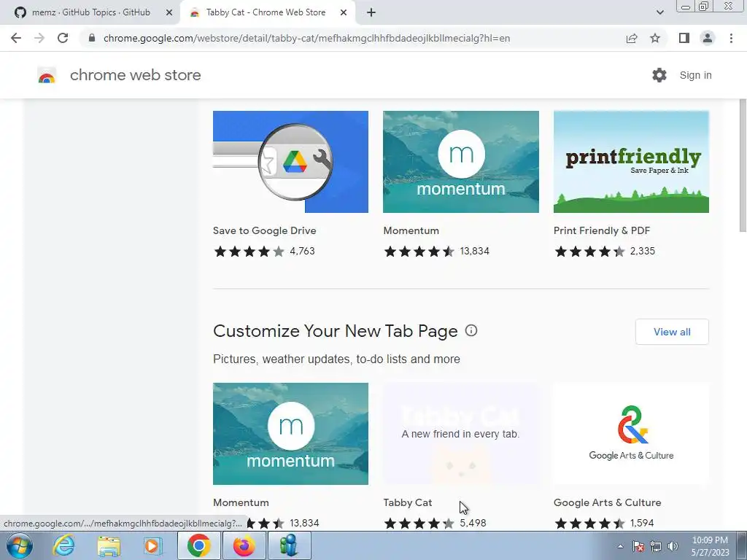The image size is (747, 560).
Task: Click the network tray icon
Action: coord(656,546)
